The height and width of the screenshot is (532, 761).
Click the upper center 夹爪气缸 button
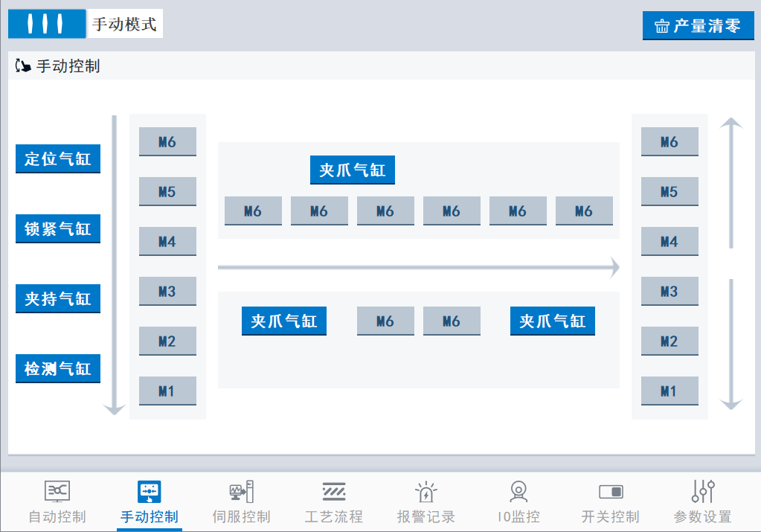click(353, 170)
